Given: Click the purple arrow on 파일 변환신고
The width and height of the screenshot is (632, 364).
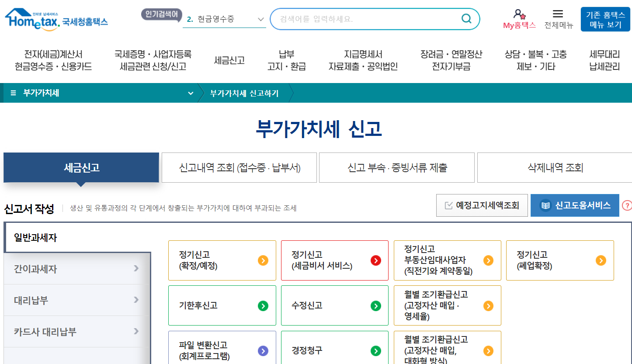Looking at the screenshot, I should [x=263, y=350].
